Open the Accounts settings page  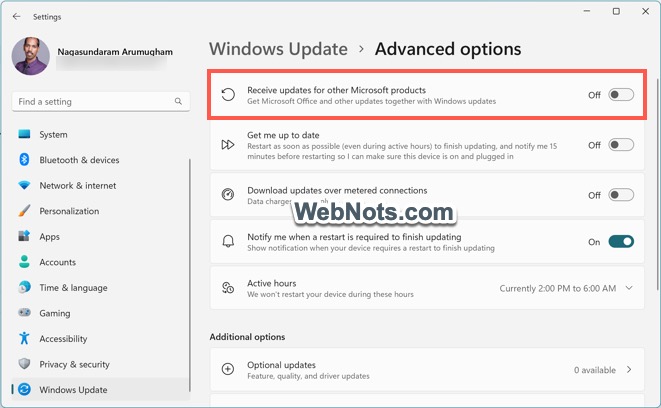57,262
